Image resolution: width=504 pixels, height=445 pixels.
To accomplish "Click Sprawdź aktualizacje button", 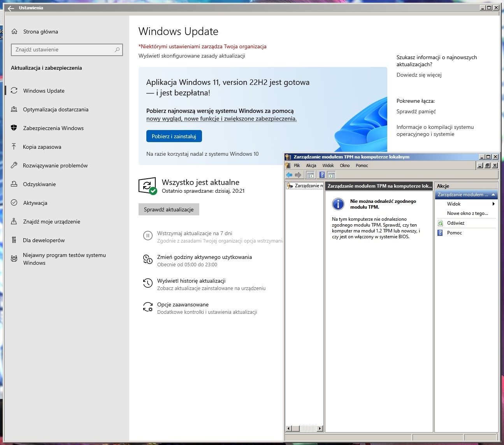I will point(169,209).
